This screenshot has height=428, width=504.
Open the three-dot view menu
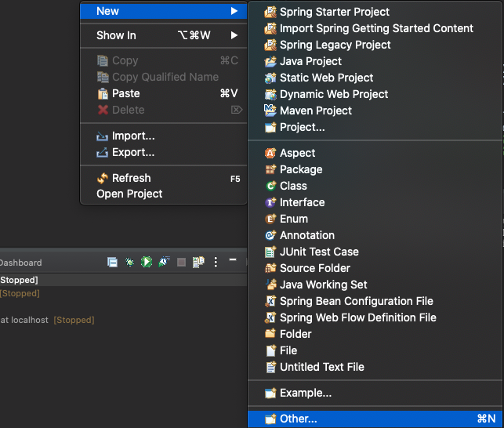[216, 262]
